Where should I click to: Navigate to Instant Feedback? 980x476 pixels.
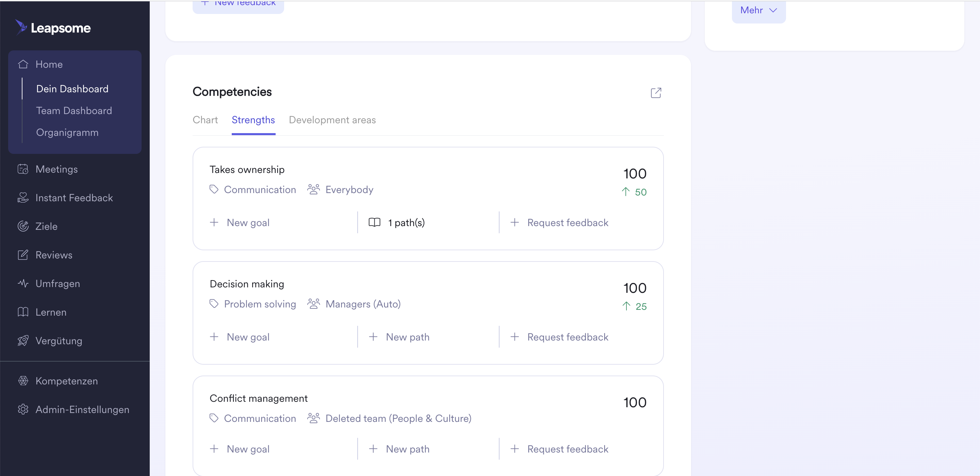click(x=75, y=197)
